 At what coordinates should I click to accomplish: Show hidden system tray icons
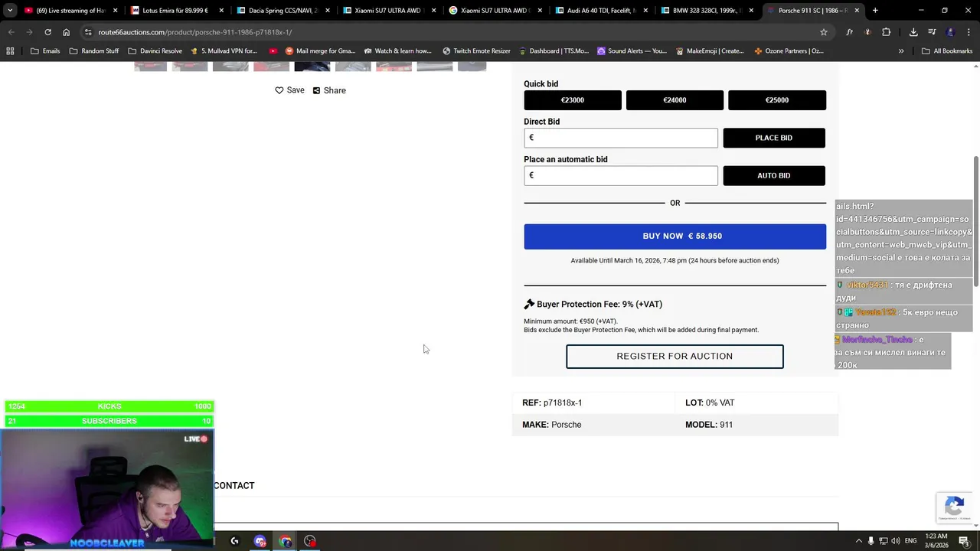858,541
